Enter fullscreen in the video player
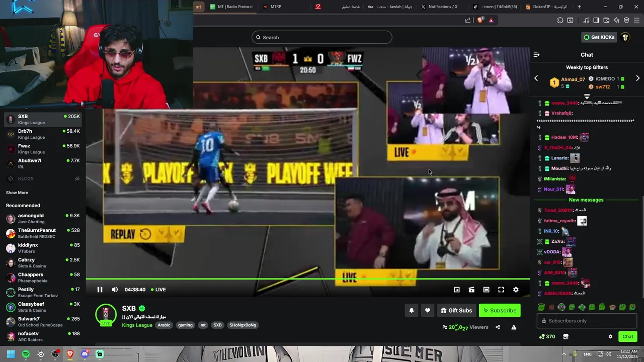644x362 pixels. (501, 290)
